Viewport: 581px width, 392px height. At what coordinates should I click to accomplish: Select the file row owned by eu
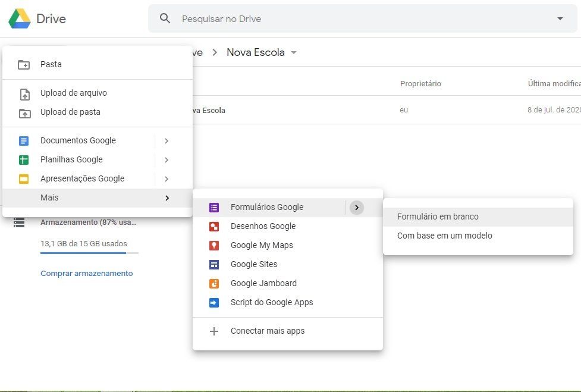(x=387, y=110)
